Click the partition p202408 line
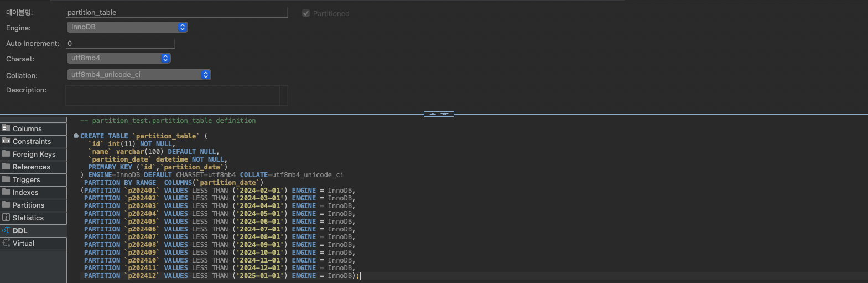 [x=220, y=244]
